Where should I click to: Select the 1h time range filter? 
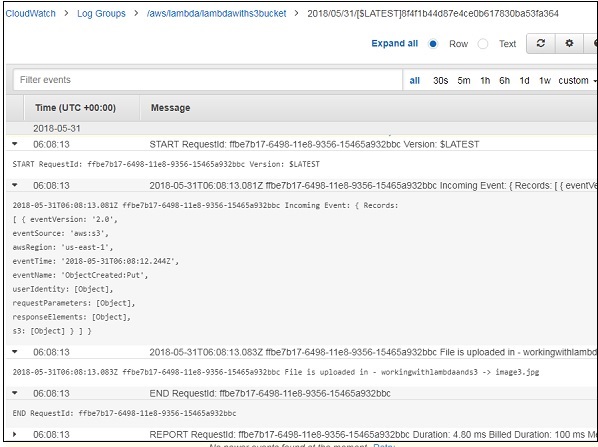tap(485, 80)
